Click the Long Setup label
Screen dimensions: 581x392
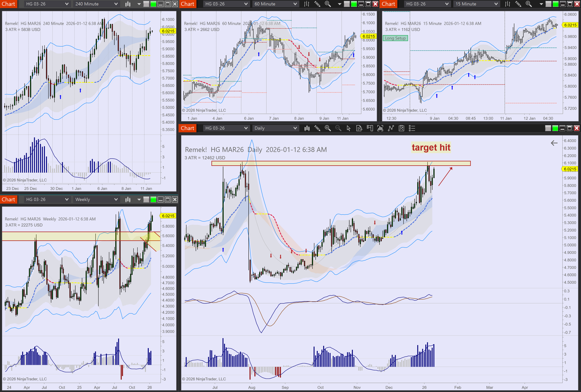point(395,38)
